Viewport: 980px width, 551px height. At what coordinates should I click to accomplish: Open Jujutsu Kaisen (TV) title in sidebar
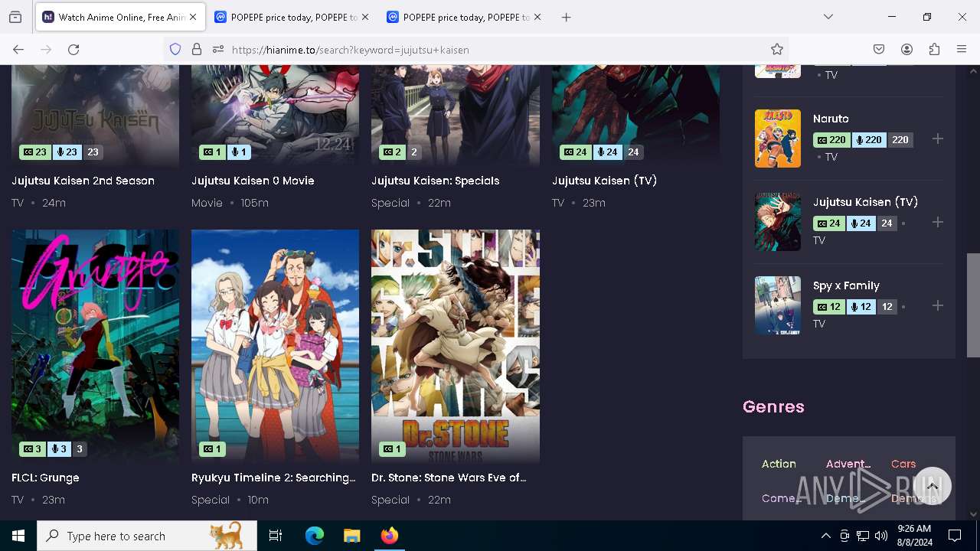[865, 202]
